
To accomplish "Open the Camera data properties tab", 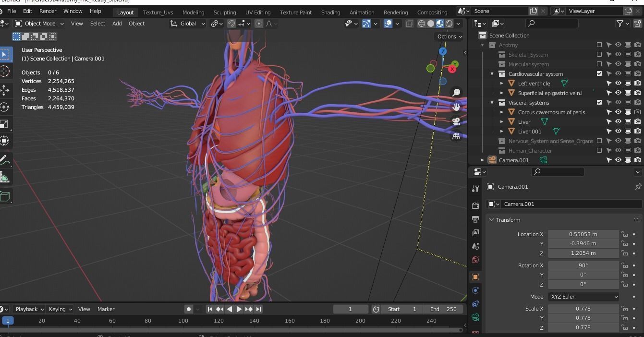I will click(x=475, y=317).
